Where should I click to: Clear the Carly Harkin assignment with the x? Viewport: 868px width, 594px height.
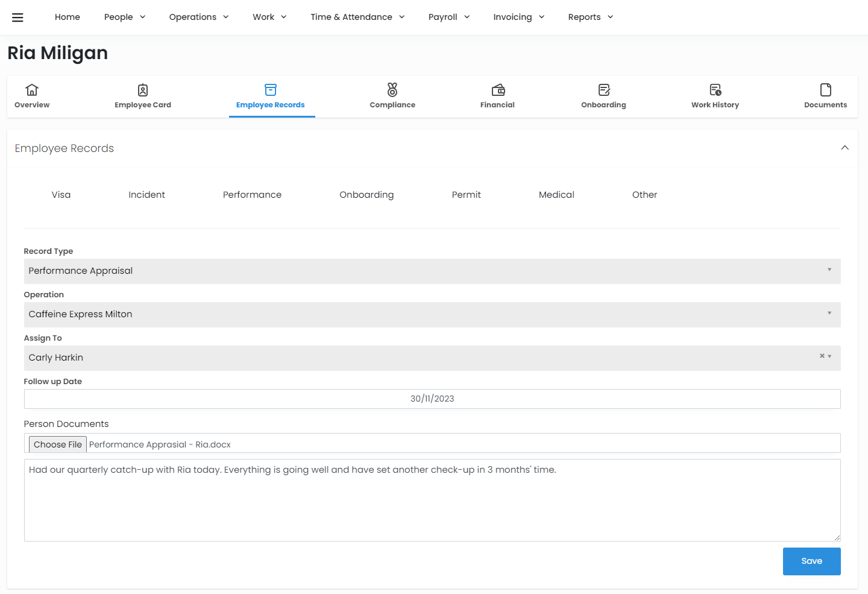(x=822, y=356)
